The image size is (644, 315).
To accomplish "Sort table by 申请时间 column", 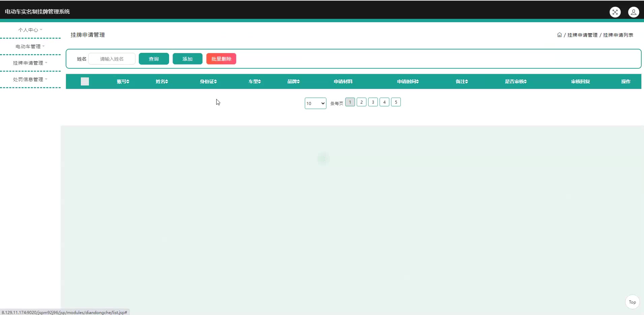I will tap(408, 81).
